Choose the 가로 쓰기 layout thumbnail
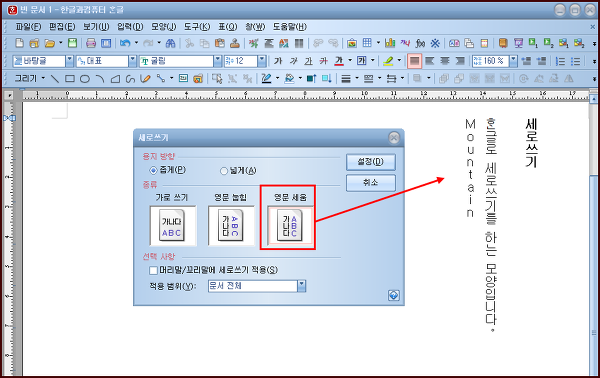The height and width of the screenshot is (378, 600). coord(172,226)
